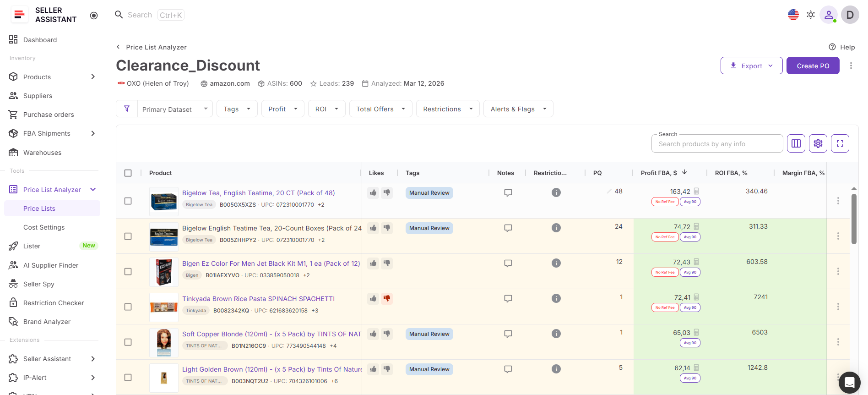Screen dimensions: 868x395
Task: View restriction info for Light Golden Brown
Action: pyautogui.click(x=556, y=369)
